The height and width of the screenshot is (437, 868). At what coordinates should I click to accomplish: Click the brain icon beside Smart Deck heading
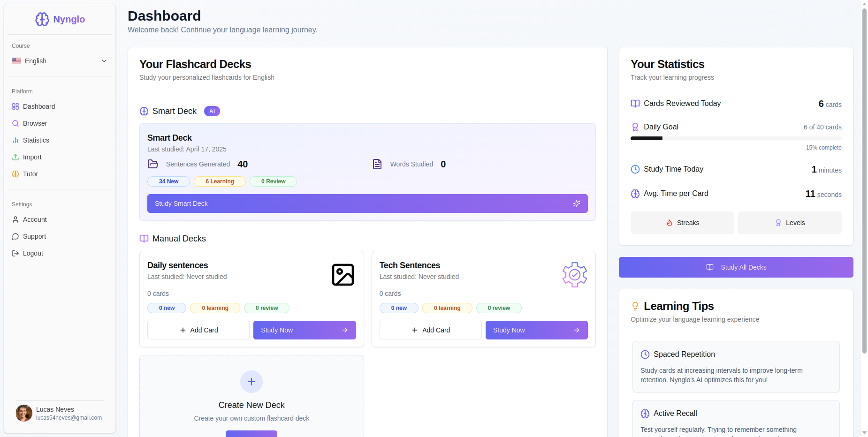click(x=144, y=111)
